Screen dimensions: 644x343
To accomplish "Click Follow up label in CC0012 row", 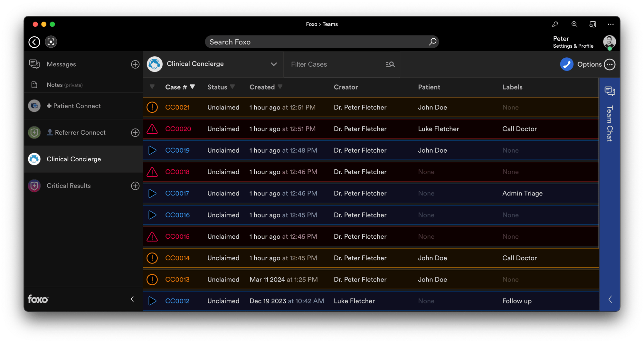I will (x=517, y=301).
